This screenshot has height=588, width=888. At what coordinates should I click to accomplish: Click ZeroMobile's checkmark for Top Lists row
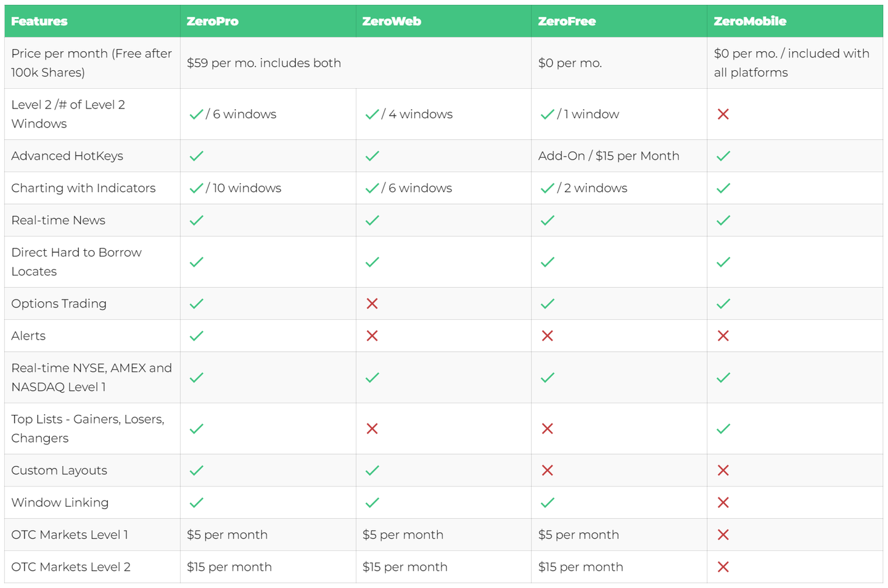tap(723, 428)
